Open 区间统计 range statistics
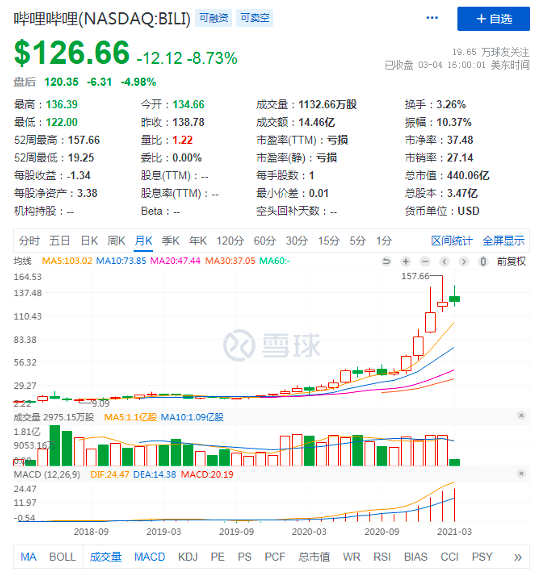Image resolution: width=533 pixels, height=569 pixels. pyautogui.click(x=452, y=241)
